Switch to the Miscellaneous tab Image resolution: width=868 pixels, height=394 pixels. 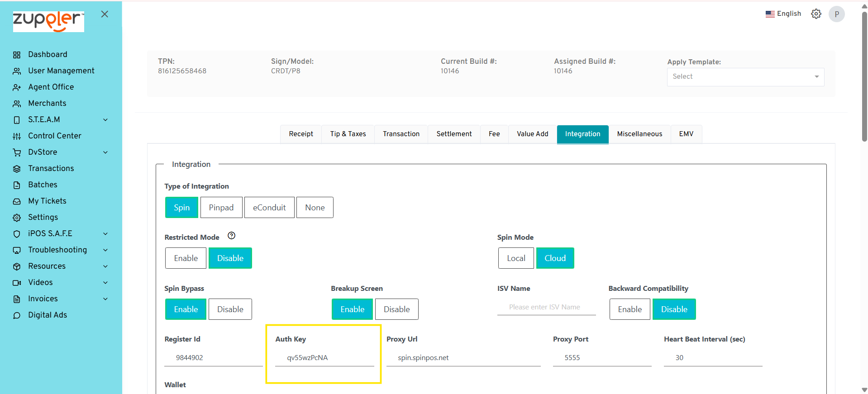pyautogui.click(x=639, y=134)
